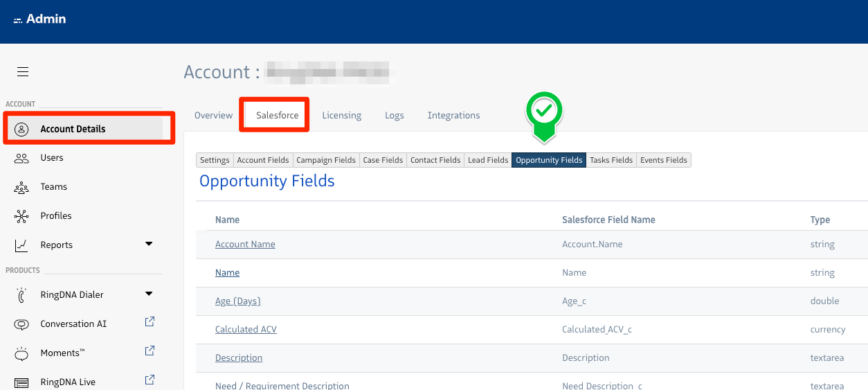Select the Account Fields sub-tab
This screenshot has height=390, width=868.
(263, 160)
